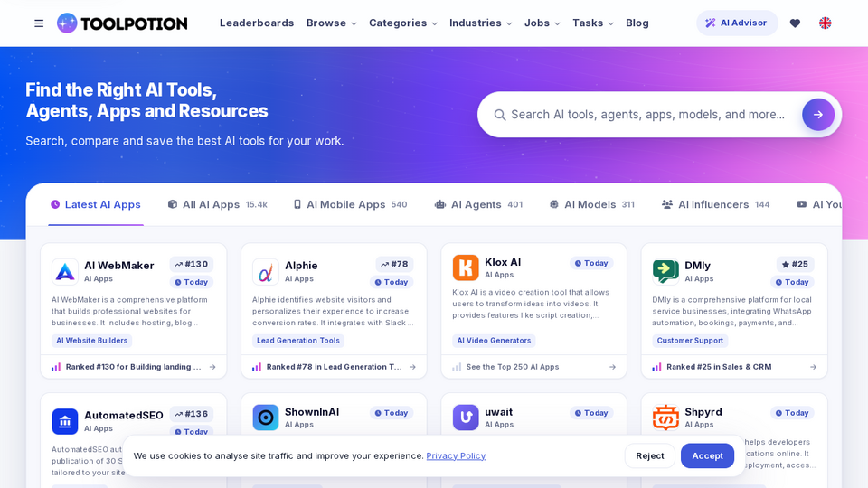Click Today badge on Shpyrd card
The height and width of the screenshot is (488, 868).
click(792, 413)
